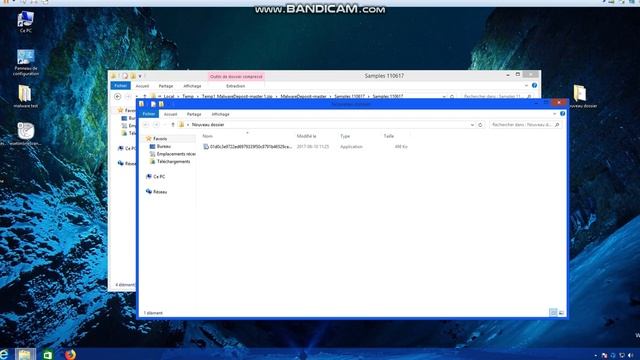Click Outils de dossier compressé contextual tab
The height and width of the screenshot is (360, 640).
236,76
